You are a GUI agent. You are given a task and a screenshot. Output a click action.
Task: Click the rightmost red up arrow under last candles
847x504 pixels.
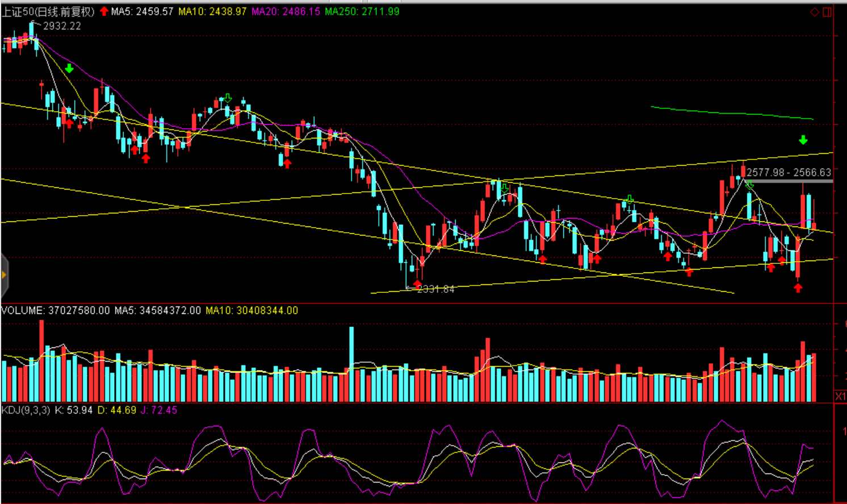798,288
